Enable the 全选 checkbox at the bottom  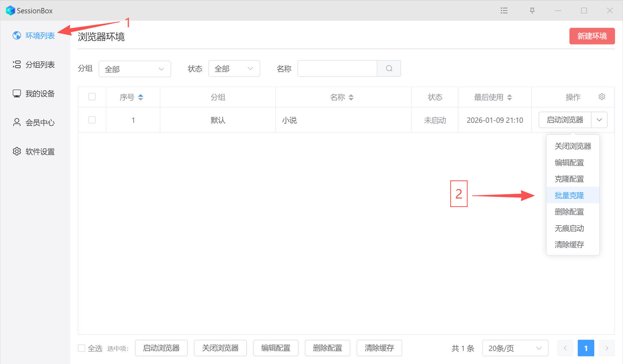point(81,348)
